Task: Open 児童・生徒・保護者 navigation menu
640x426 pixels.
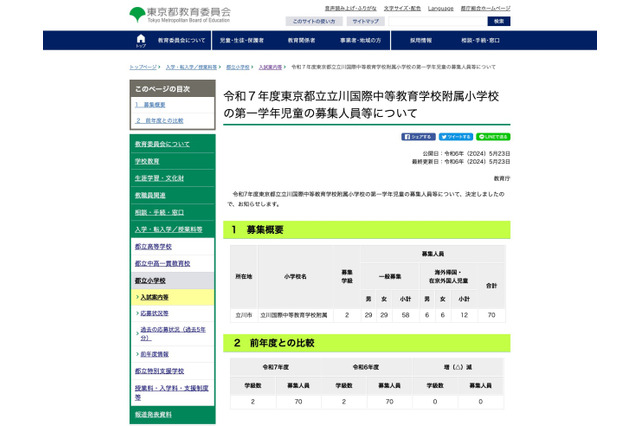Action: (x=242, y=40)
